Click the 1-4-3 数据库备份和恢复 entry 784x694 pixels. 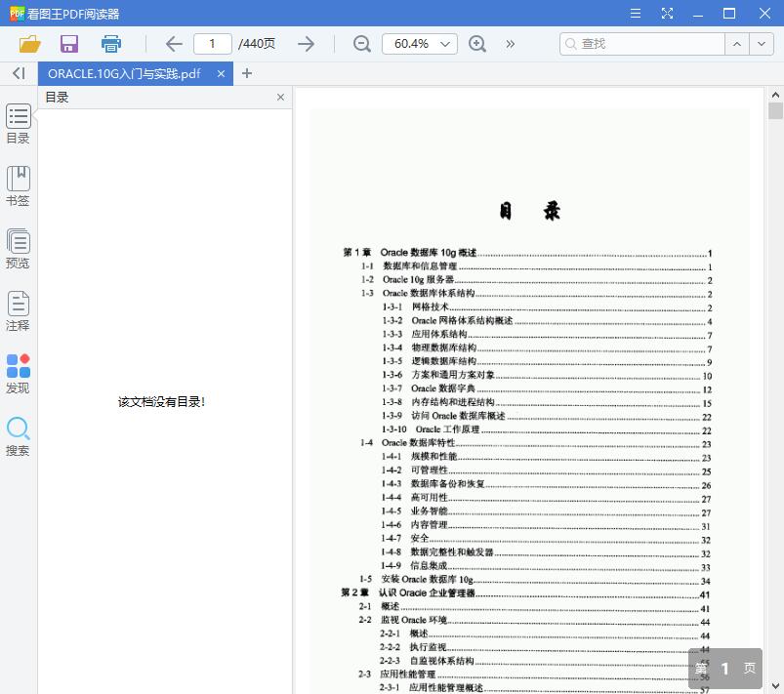546,484
